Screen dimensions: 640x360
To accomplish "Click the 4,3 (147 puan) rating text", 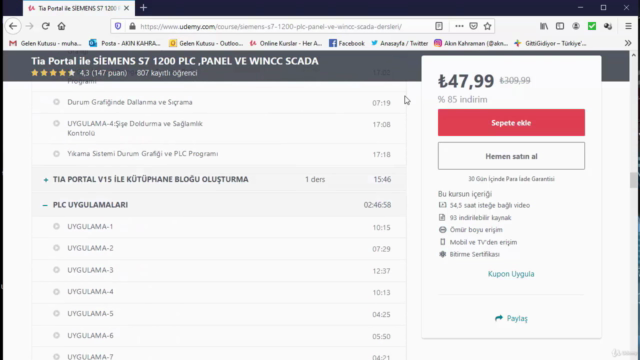I will [103, 73].
